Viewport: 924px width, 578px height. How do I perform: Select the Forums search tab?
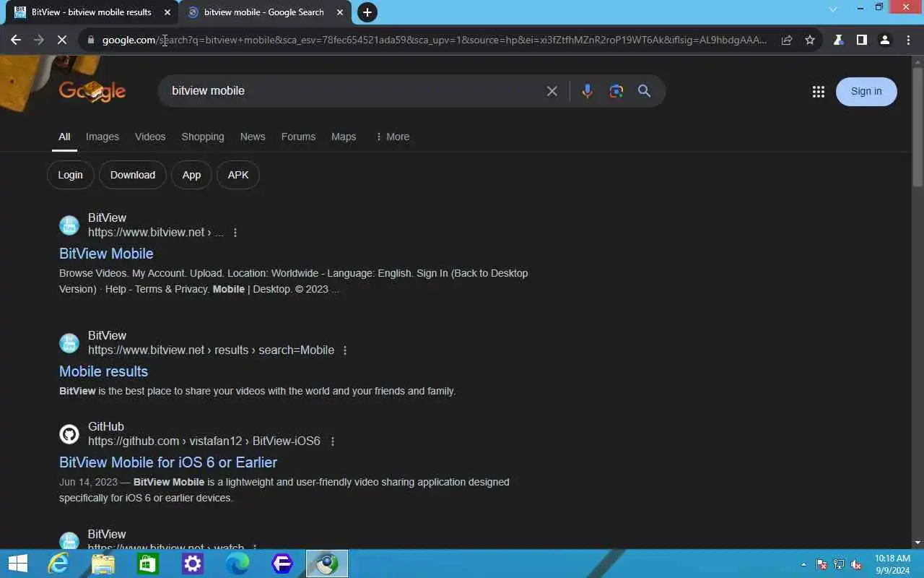pyautogui.click(x=298, y=137)
